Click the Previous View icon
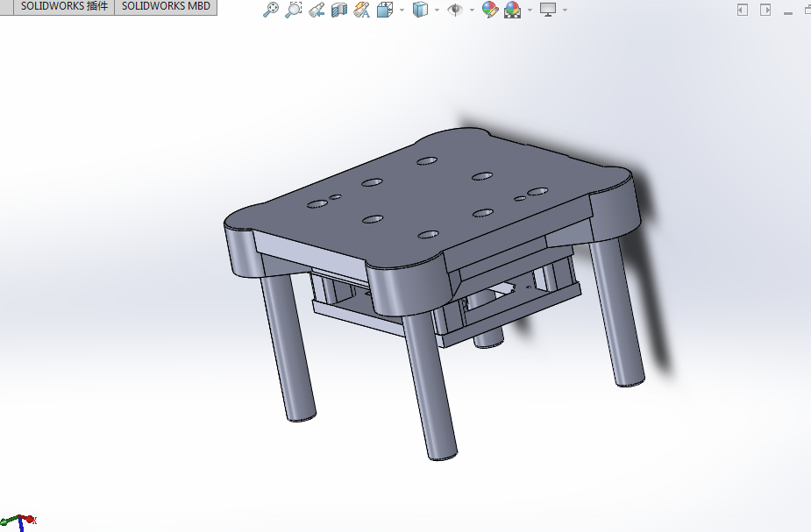811x532 pixels. [317, 10]
